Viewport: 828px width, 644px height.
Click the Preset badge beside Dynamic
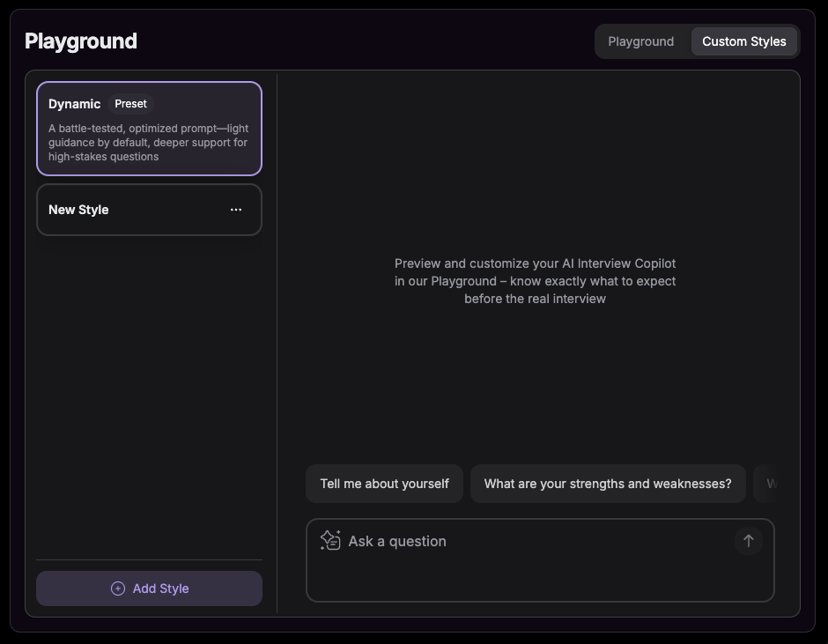130,103
